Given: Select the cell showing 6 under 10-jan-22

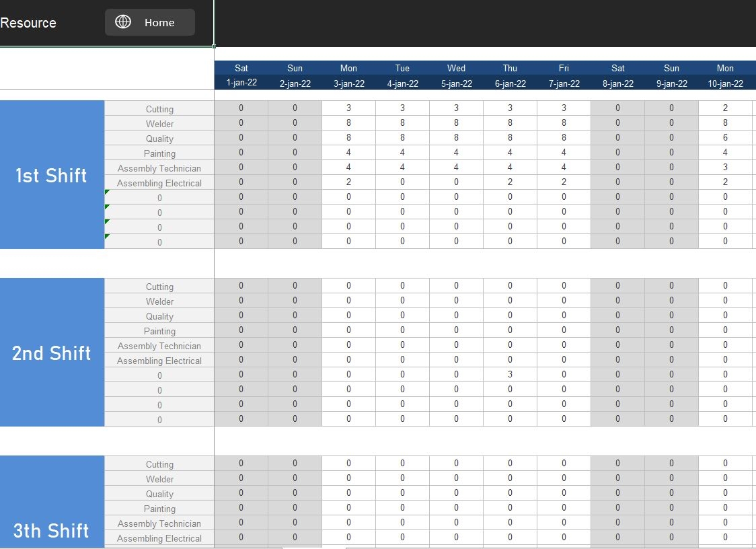Looking at the screenshot, I should tap(725, 137).
